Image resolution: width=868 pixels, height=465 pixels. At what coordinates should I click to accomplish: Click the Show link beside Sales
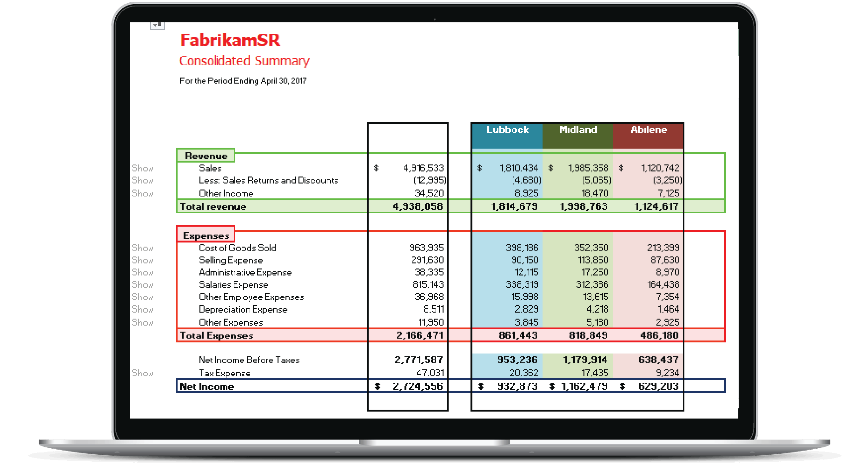click(x=142, y=168)
